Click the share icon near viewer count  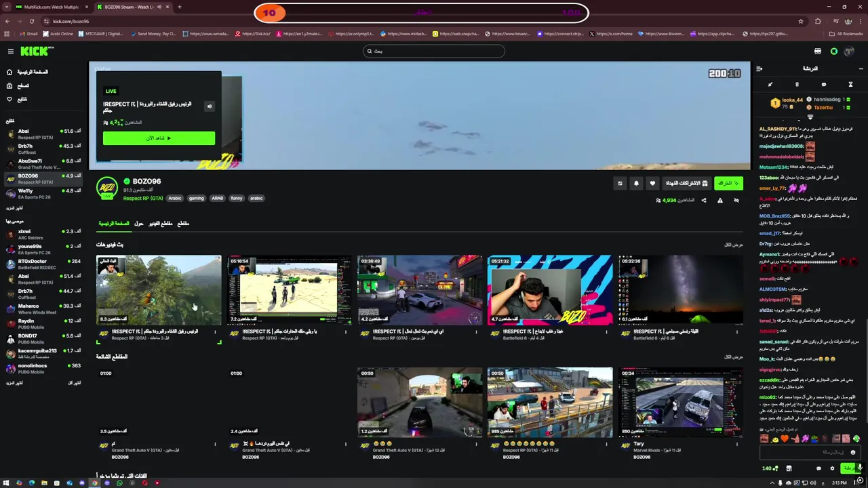[x=704, y=201]
